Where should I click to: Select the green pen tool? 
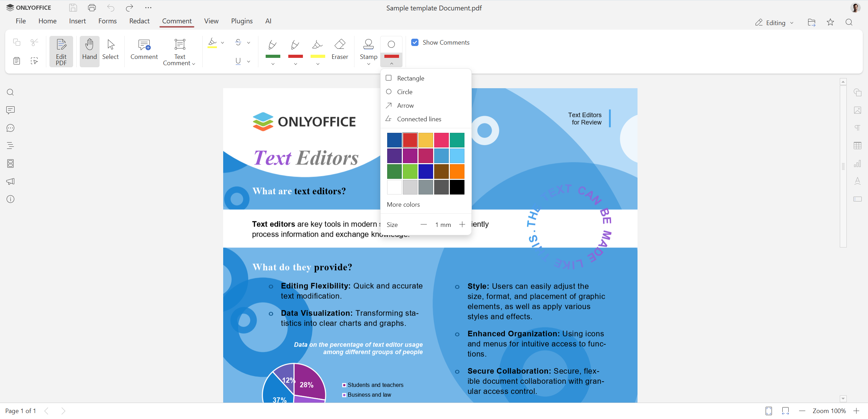click(273, 45)
